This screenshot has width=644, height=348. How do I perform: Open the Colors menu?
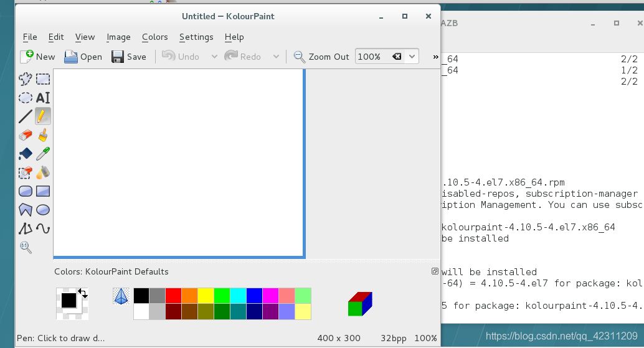tap(155, 37)
